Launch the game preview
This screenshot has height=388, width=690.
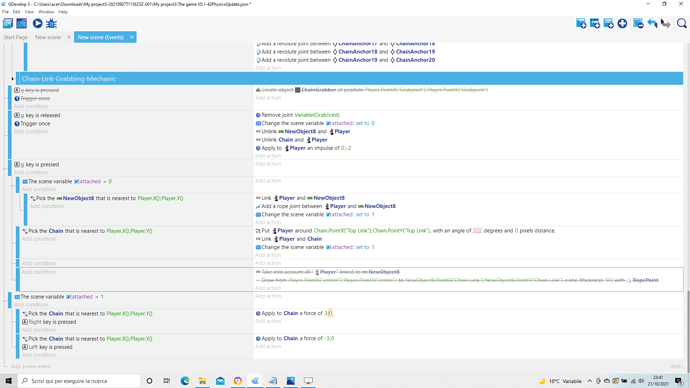tap(37, 23)
